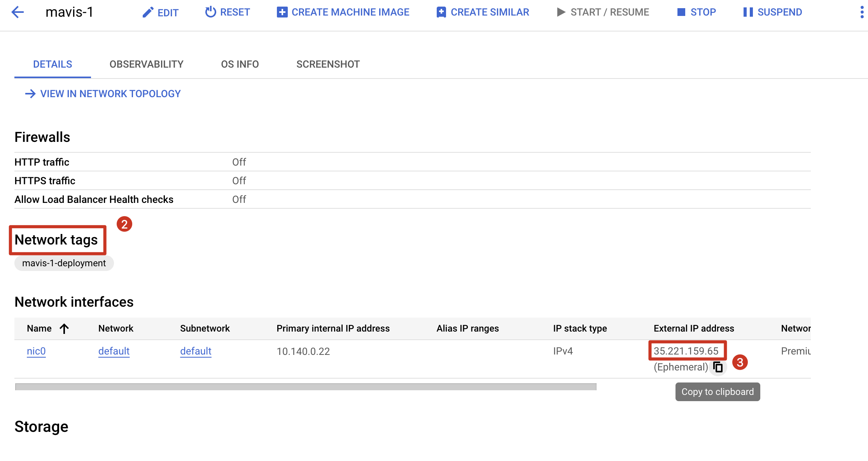Select the Screenshot tab
The image size is (868, 461).
(328, 64)
